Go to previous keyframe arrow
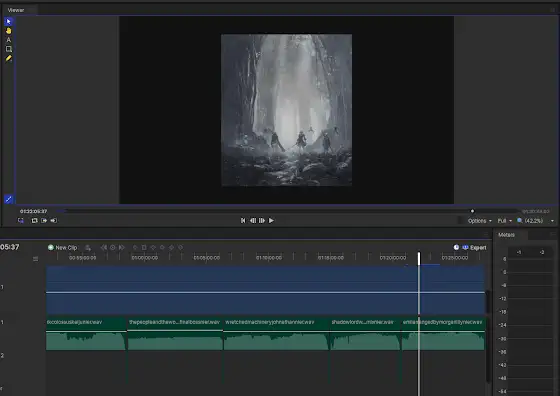This screenshot has width=560, height=396. point(104,247)
